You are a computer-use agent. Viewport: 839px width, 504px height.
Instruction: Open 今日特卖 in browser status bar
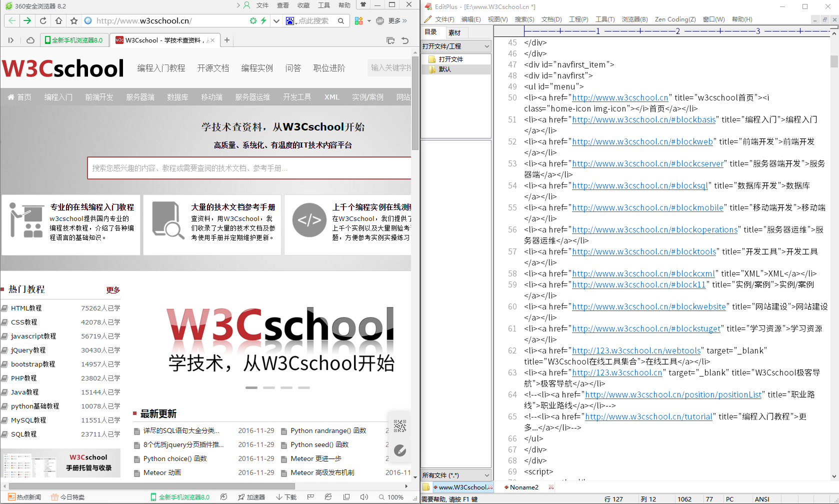pyautogui.click(x=68, y=497)
